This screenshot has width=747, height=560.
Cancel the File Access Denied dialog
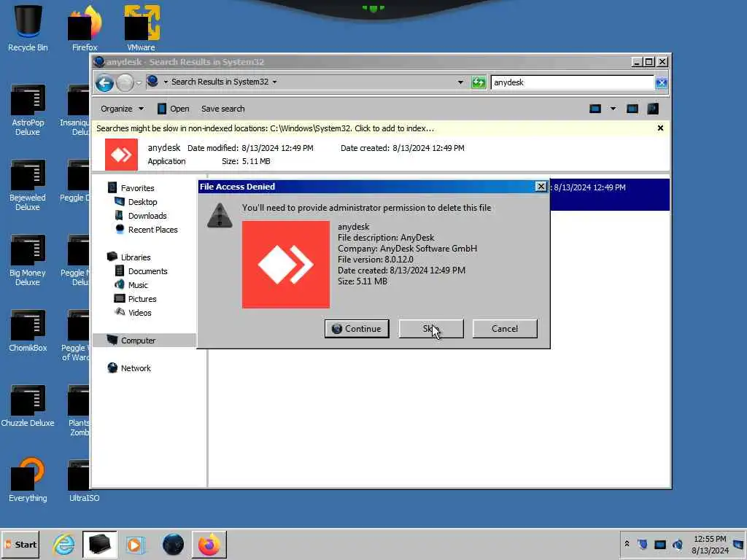click(x=505, y=329)
